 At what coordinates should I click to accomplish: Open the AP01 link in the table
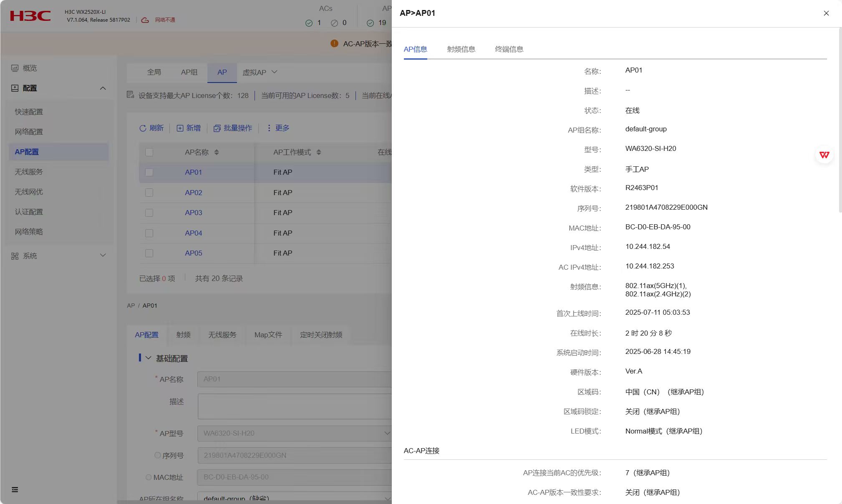coord(193,172)
